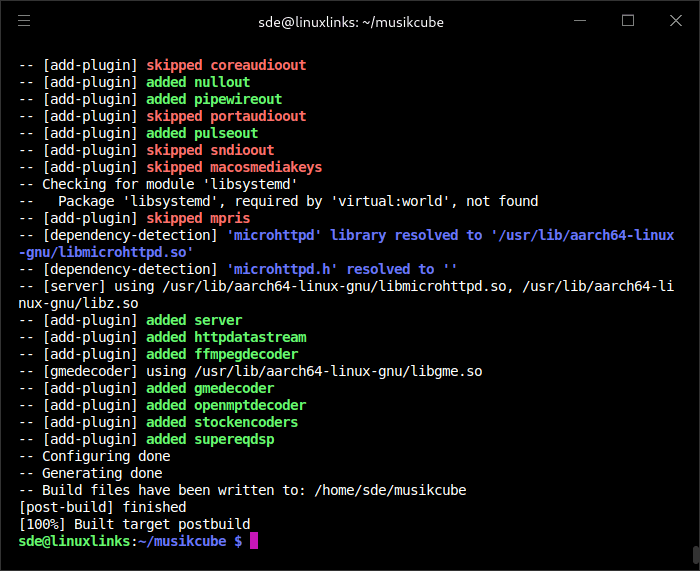Click 'added httpdatastream' line
The height and width of the screenshot is (571, 700).
point(162,337)
